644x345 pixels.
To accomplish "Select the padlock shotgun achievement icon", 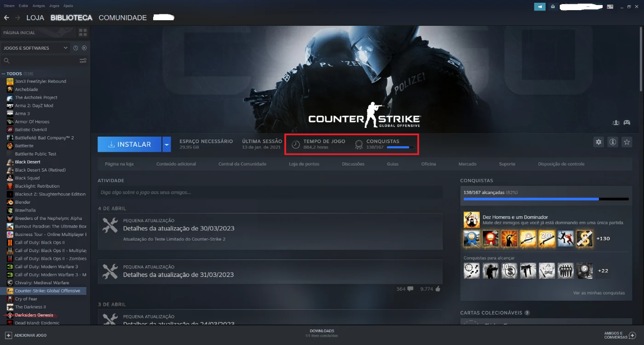I will (528, 239).
